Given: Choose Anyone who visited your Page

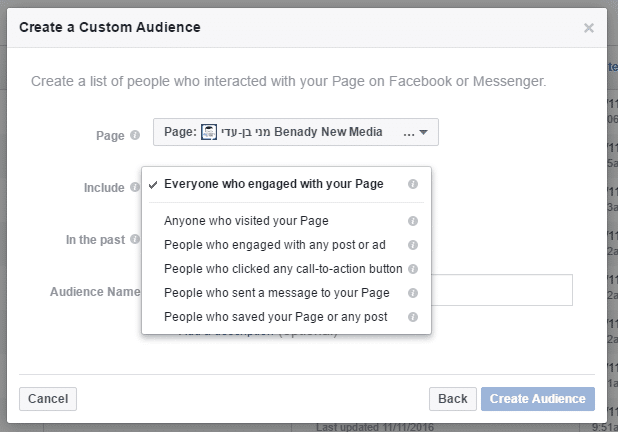Looking at the screenshot, I should [286, 221].
